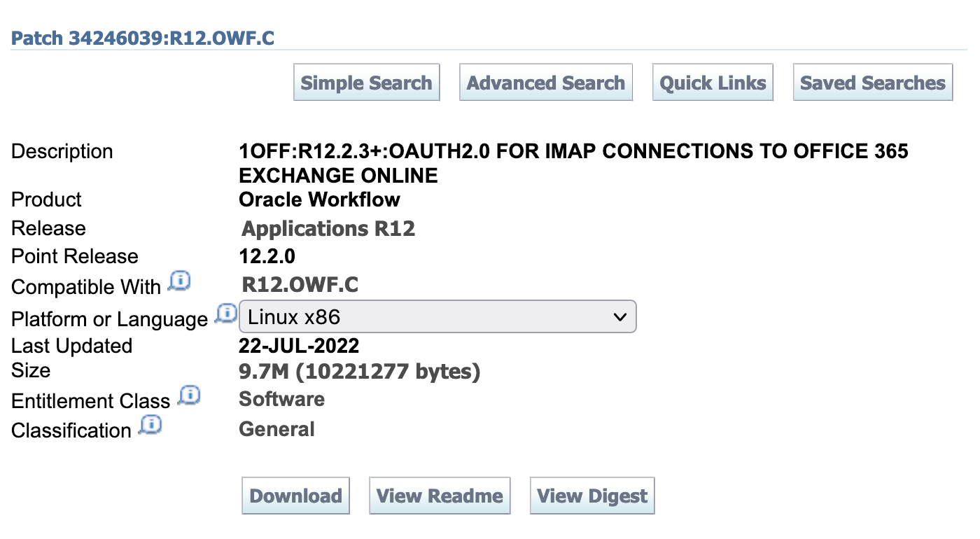Click the Size label
The height and width of the screenshot is (539, 980).
point(31,370)
